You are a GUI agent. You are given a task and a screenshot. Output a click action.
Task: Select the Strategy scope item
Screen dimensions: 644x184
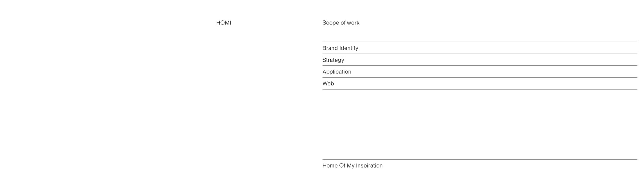(333, 60)
